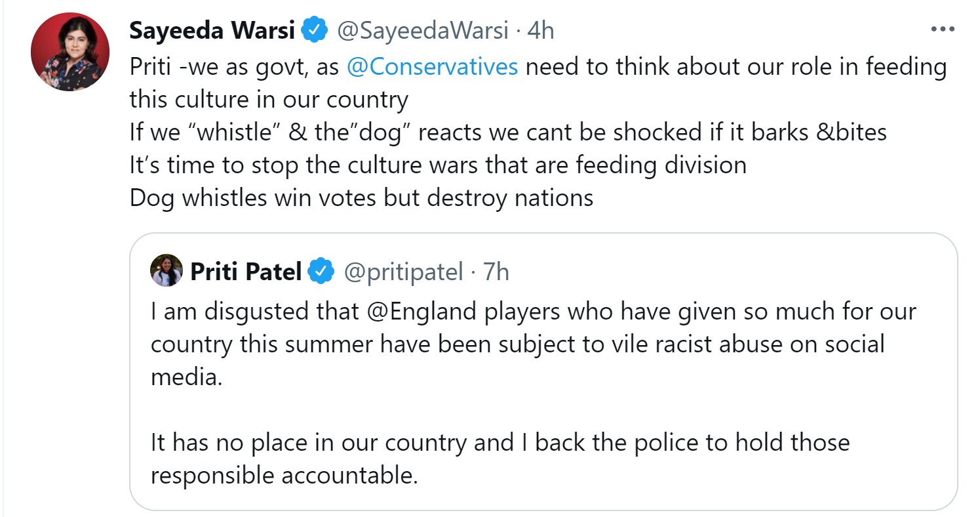Click the @pritipatel handle
Image resolution: width=980 pixels, height=517 pixels.
click(403, 270)
